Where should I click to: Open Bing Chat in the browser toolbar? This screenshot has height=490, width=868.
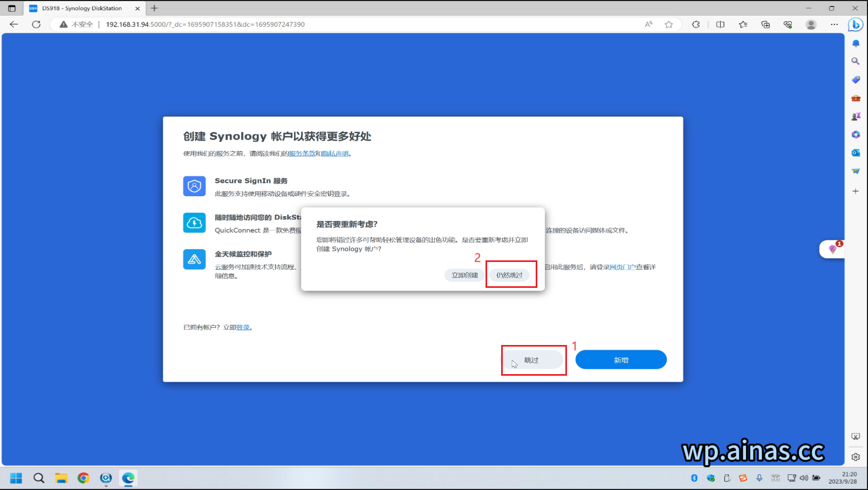856,24
